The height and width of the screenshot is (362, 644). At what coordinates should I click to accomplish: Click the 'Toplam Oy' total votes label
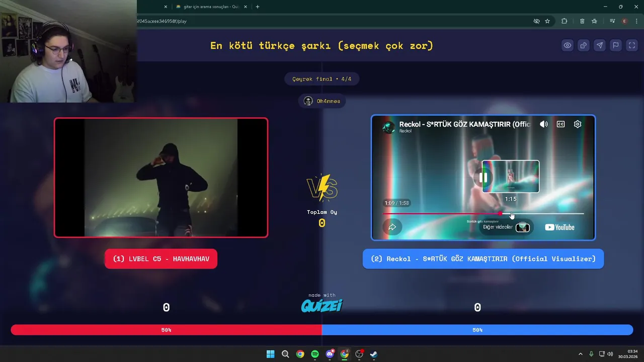[322, 212]
